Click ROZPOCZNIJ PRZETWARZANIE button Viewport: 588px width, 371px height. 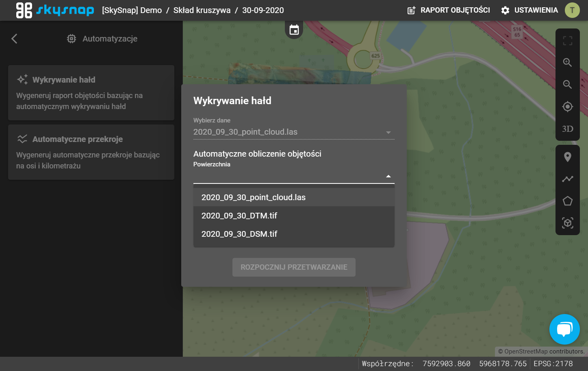tap(294, 267)
